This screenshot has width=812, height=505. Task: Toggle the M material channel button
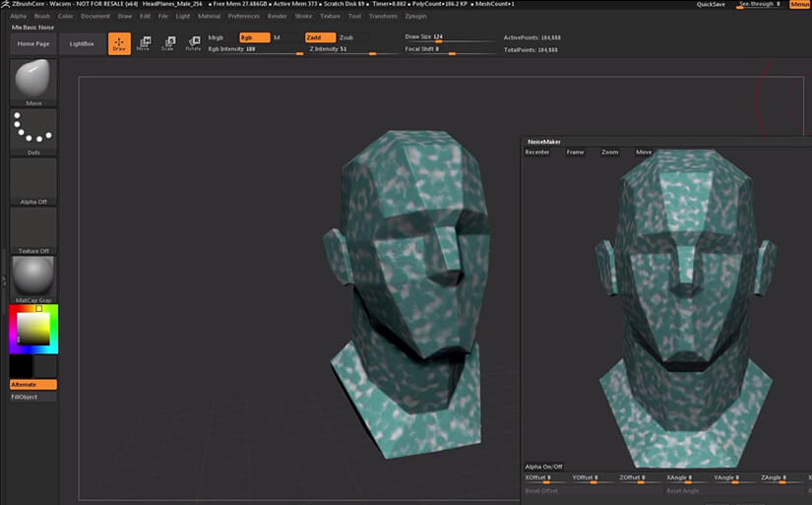[277, 37]
